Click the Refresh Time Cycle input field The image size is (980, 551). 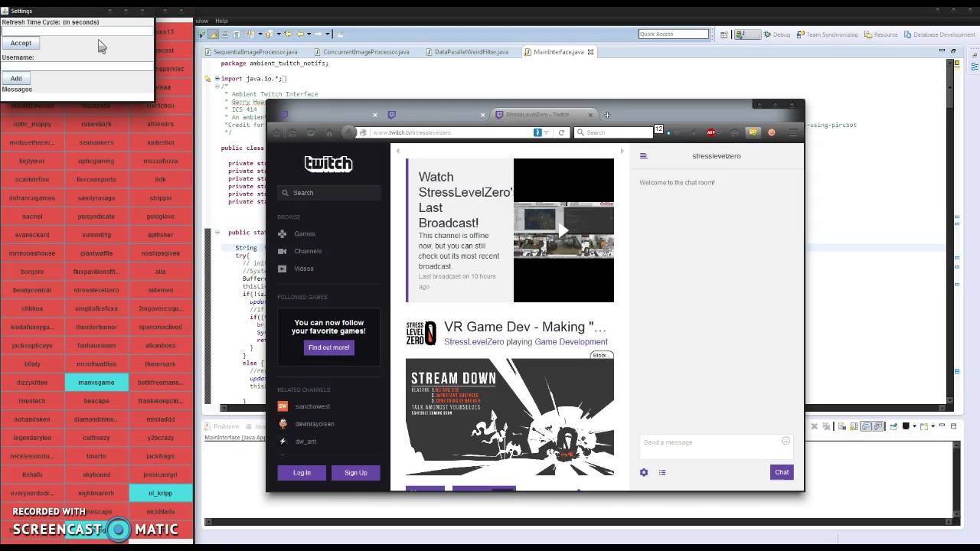click(x=77, y=31)
